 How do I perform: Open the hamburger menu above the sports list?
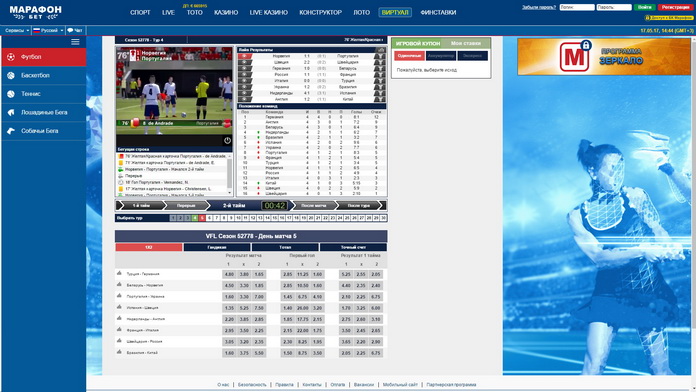coord(75,42)
